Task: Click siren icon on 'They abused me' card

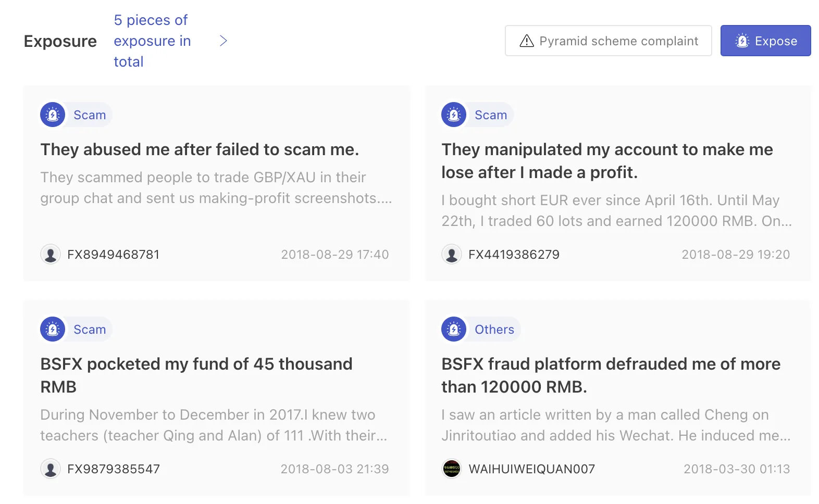Action: tap(53, 115)
